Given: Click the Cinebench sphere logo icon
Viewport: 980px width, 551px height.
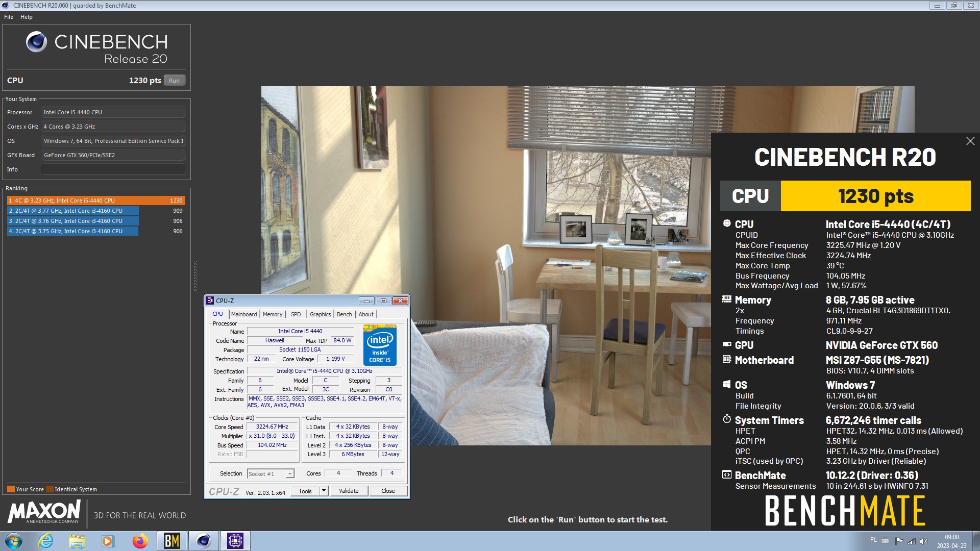Looking at the screenshot, I should point(36,42).
